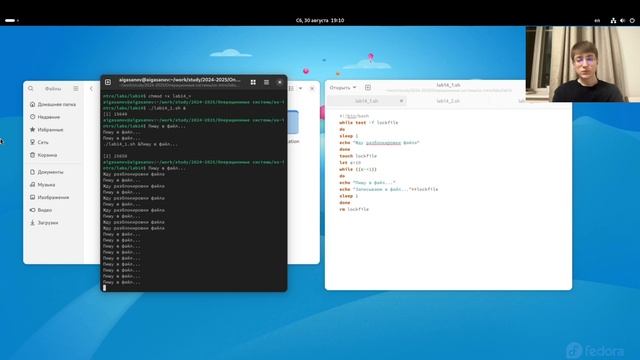Open Изображения in the Files sidebar
Viewport: 640px width, 360px height.
point(53,198)
